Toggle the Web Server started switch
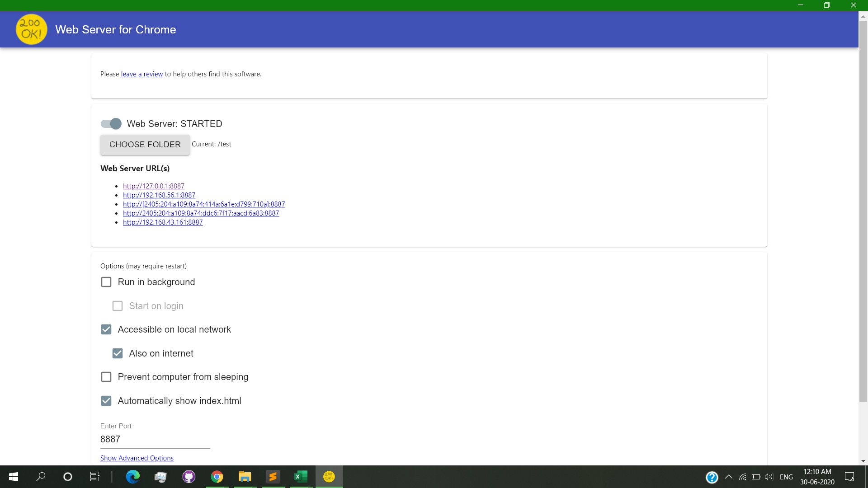Viewport: 868px width, 488px height. (111, 124)
